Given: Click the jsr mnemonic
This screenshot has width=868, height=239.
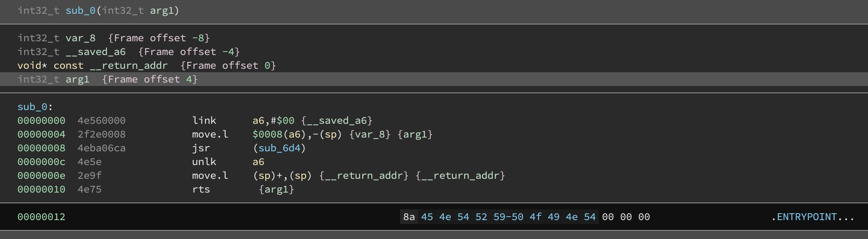Looking at the screenshot, I should [x=201, y=148].
